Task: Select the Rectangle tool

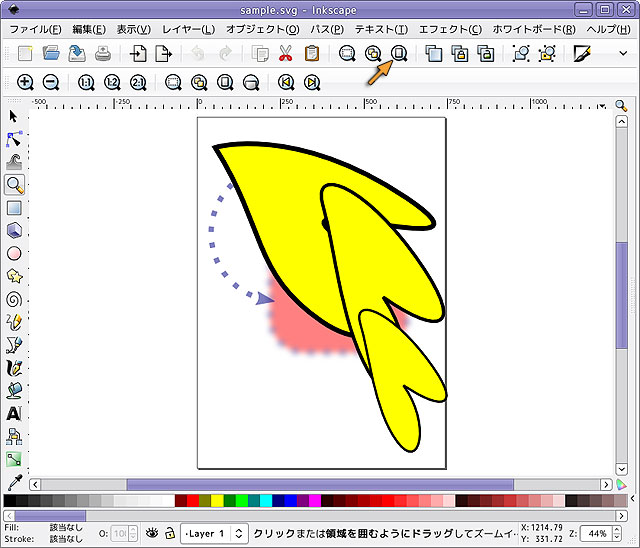Action: tap(14, 208)
